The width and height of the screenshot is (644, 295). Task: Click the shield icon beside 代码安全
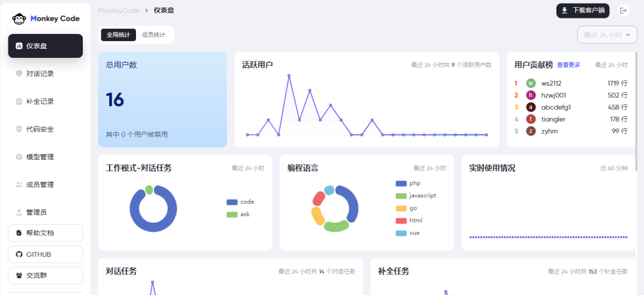19,129
